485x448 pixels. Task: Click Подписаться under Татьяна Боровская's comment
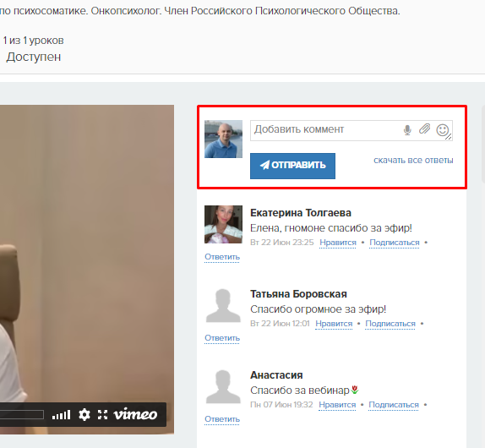(x=390, y=324)
